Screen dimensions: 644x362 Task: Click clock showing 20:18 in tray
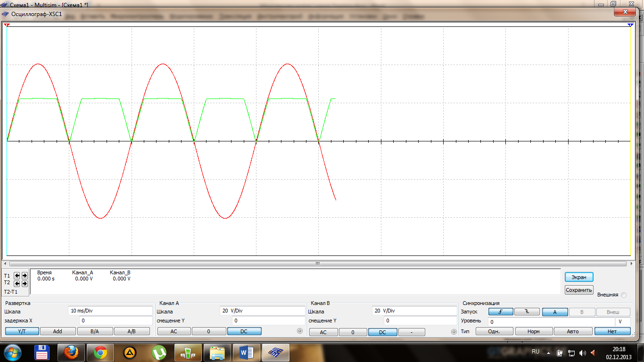(x=618, y=353)
